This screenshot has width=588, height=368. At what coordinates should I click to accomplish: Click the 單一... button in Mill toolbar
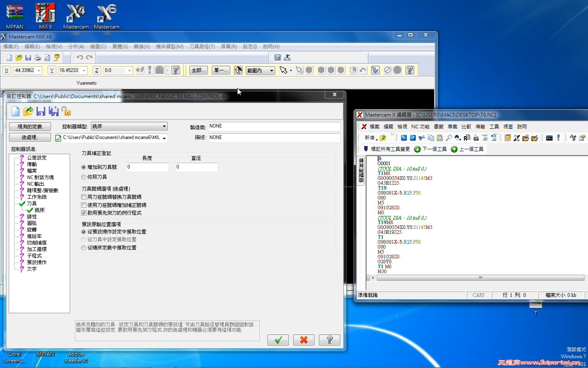tap(221, 70)
